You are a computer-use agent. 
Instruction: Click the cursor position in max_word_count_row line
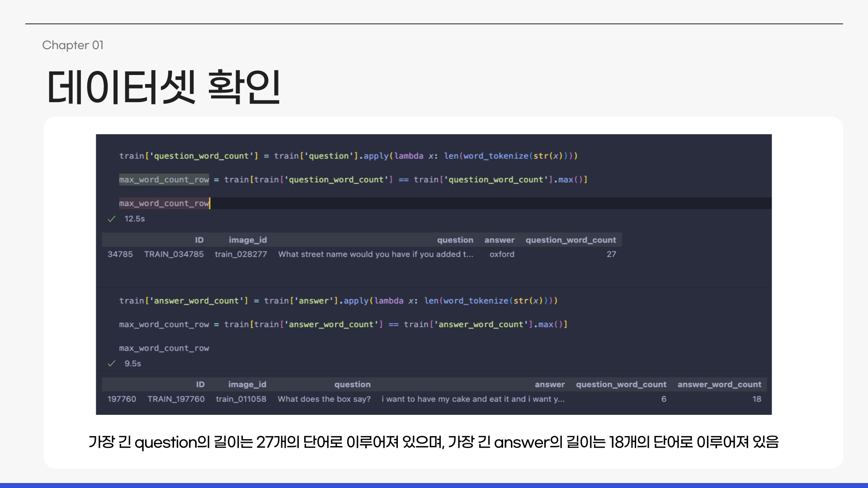click(209, 203)
